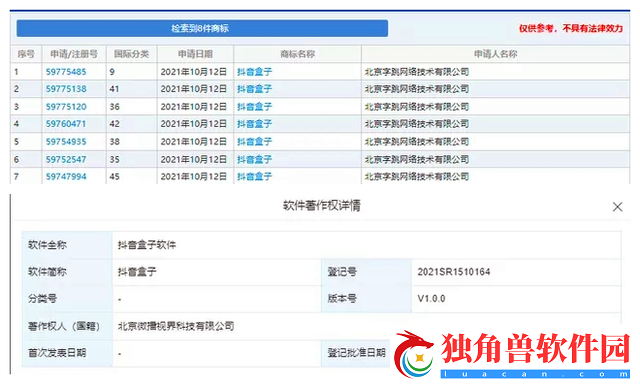Select international class 35 cell
Image resolution: width=640 pixels, height=384 pixels.
131,159
